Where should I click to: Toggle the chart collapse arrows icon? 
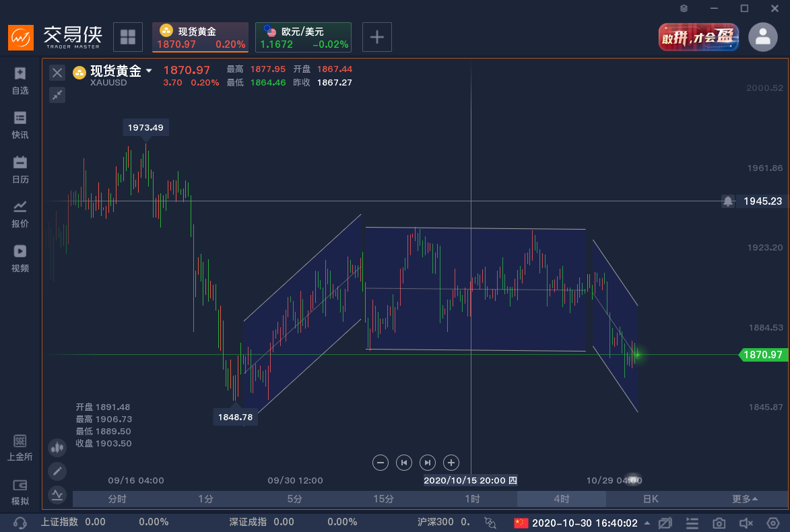(x=57, y=95)
